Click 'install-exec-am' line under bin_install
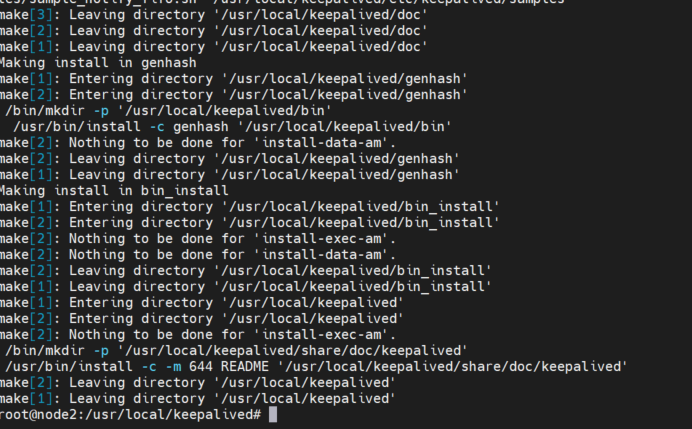 tap(198, 238)
